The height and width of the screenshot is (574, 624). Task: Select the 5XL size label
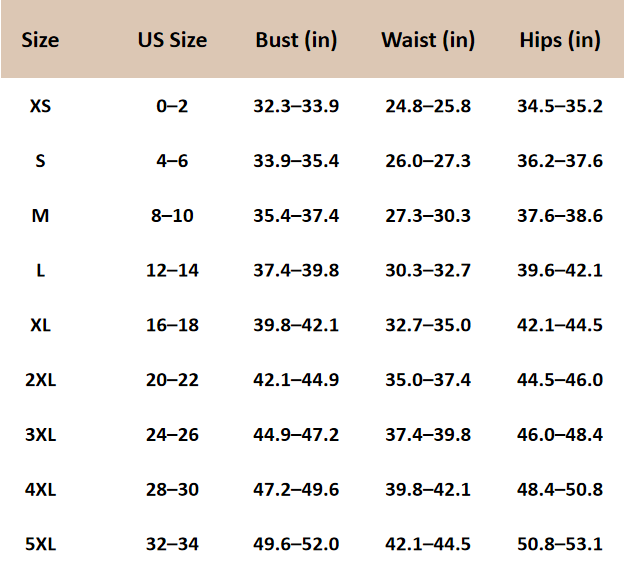pyautogui.click(x=40, y=545)
